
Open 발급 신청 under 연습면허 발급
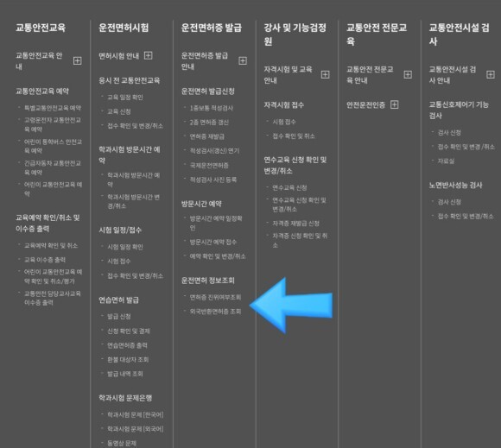[119, 317]
